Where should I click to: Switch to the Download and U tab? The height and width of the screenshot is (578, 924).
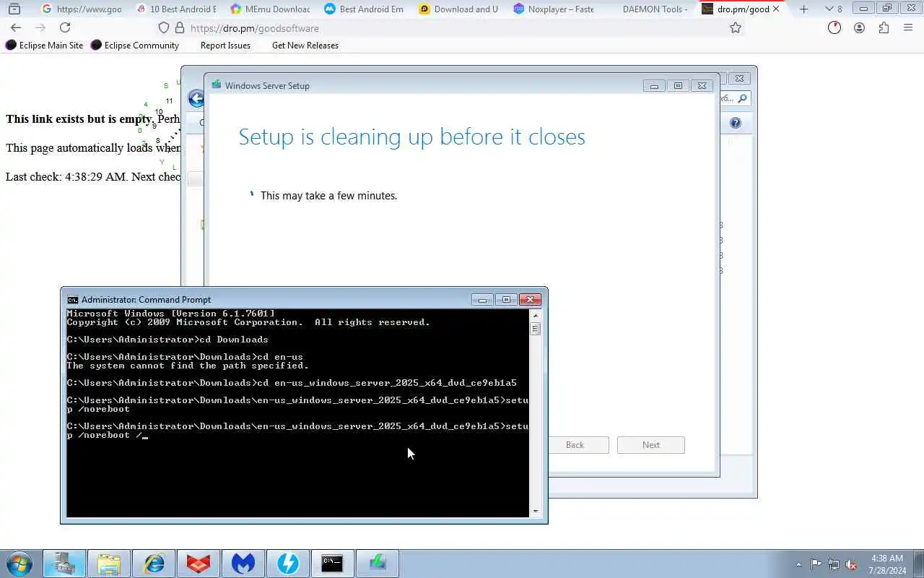coord(458,9)
